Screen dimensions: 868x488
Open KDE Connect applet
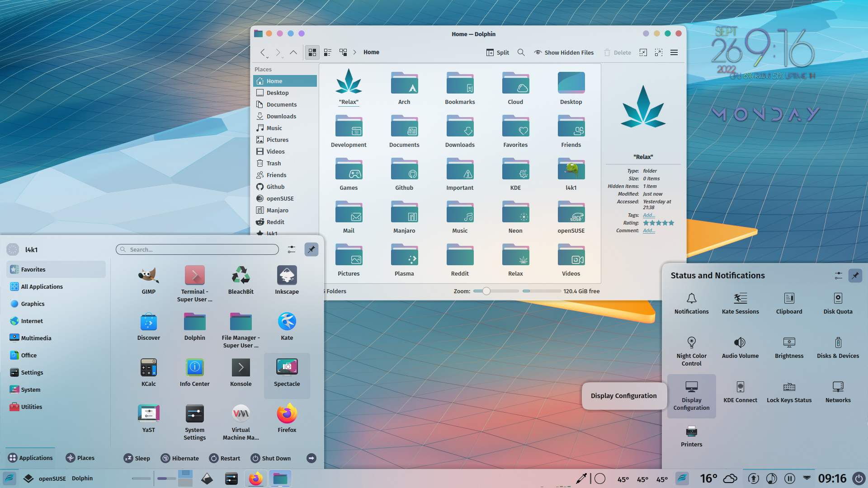coord(740,392)
